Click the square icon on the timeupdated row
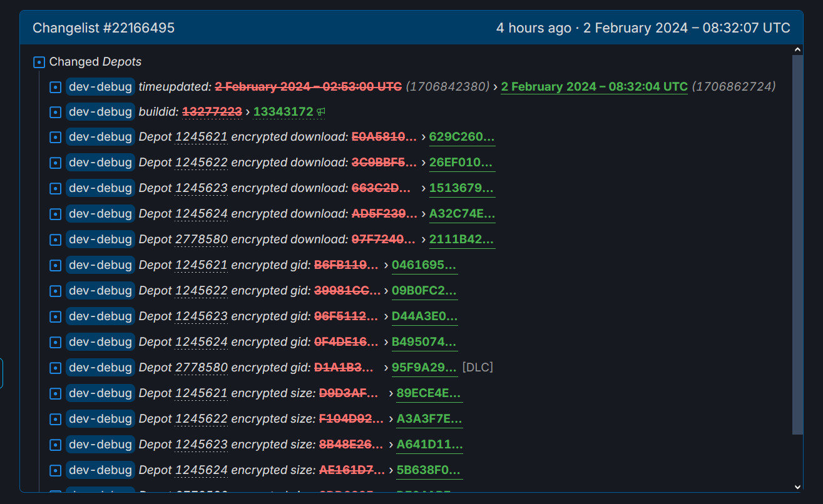Image resolution: width=823 pixels, height=504 pixels. click(56, 87)
